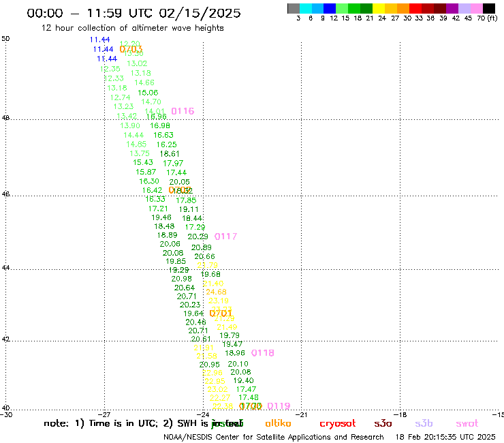
Task: Click the black swatch ending the color bar
Action: (489, 8)
